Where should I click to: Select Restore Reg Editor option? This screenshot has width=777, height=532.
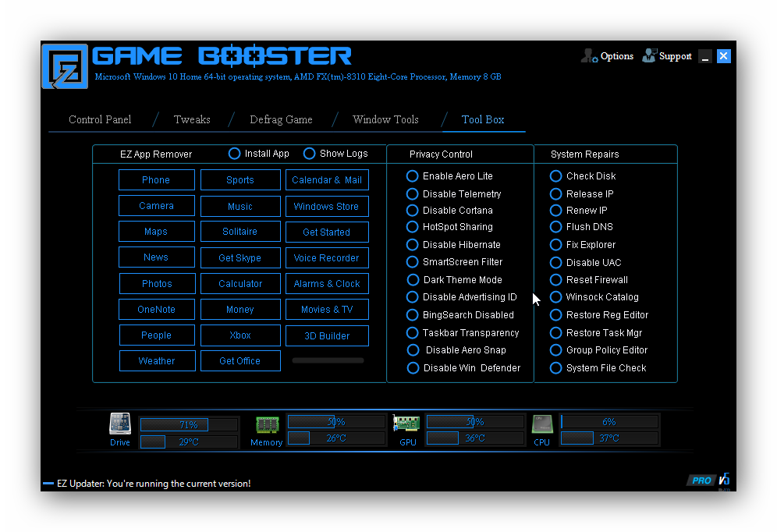pyautogui.click(x=556, y=315)
